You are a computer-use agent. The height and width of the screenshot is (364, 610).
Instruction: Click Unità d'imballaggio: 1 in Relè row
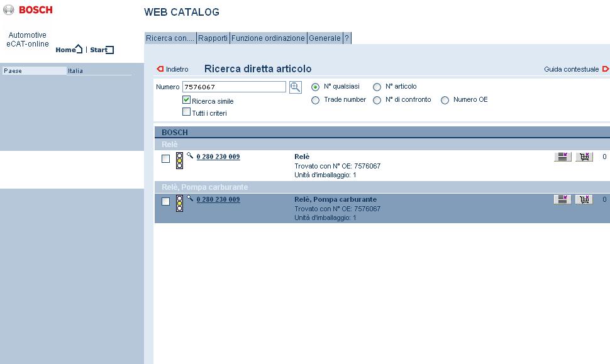click(x=325, y=175)
